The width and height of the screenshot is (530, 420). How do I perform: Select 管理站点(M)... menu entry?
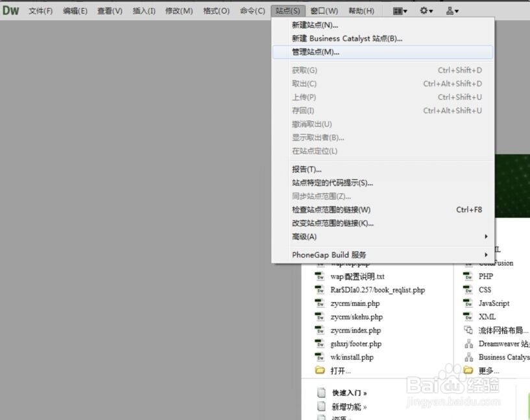pos(383,52)
